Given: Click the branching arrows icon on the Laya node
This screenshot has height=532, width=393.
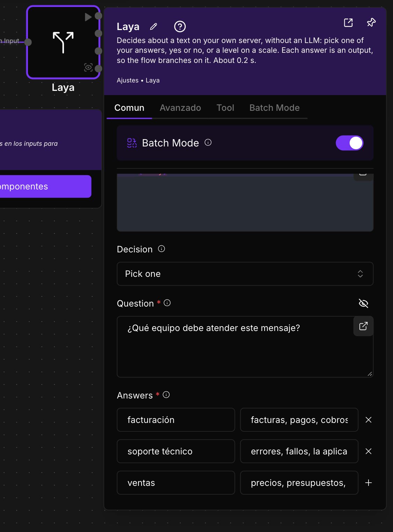Looking at the screenshot, I should point(63,42).
